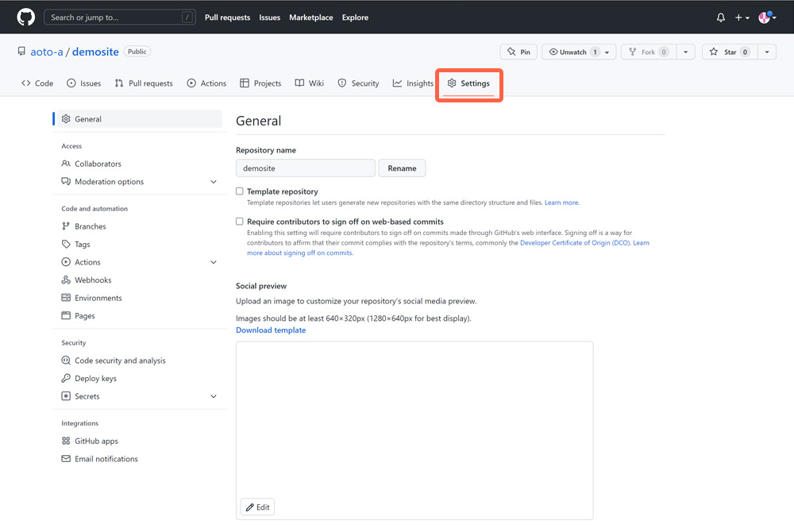The image size is (794, 532).
Task: Open the Wiki tab
Action: click(310, 83)
